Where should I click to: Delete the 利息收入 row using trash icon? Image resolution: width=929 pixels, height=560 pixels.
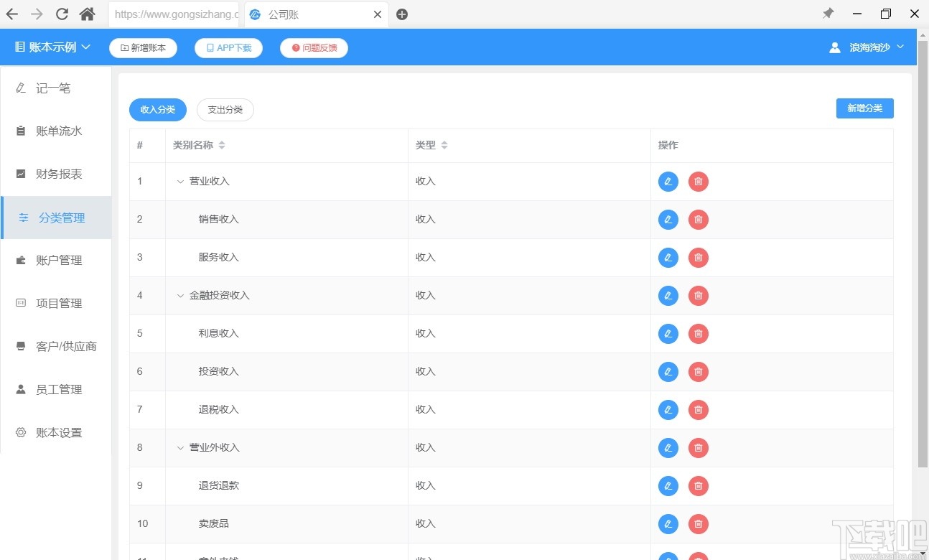[697, 333]
